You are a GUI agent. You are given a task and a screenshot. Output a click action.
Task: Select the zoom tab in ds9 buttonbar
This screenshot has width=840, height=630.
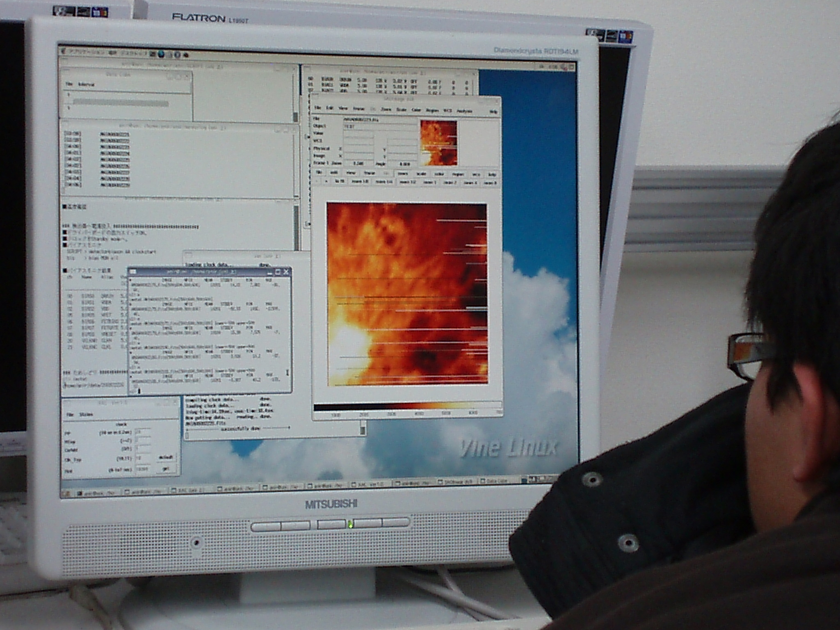[x=403, y=173]
